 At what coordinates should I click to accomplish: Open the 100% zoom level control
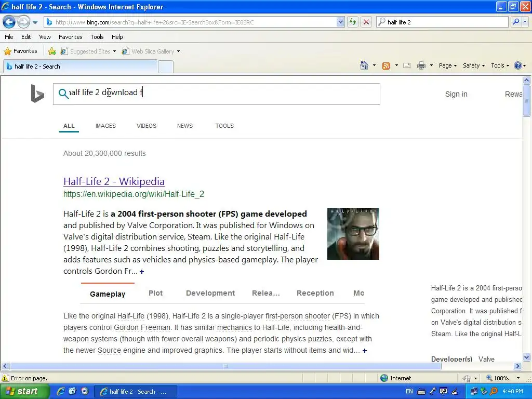pyautogui.click(x=503, y=378)
